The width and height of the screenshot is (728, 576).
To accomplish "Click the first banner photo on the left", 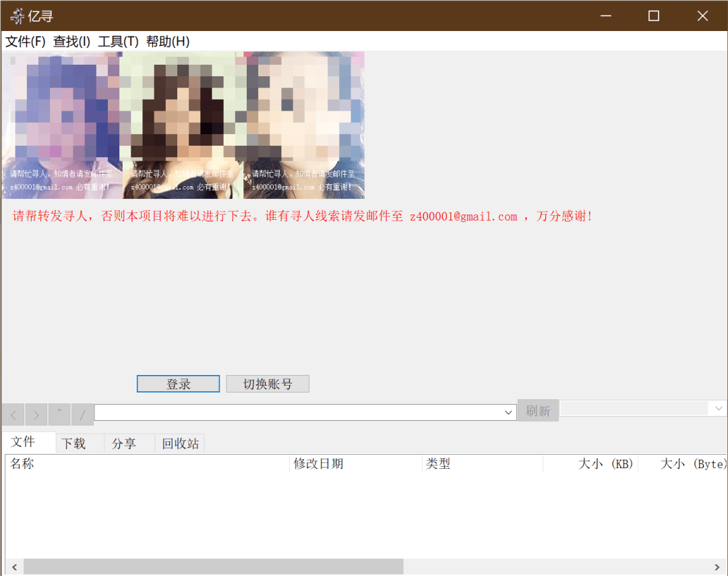I will click(62, 125).
